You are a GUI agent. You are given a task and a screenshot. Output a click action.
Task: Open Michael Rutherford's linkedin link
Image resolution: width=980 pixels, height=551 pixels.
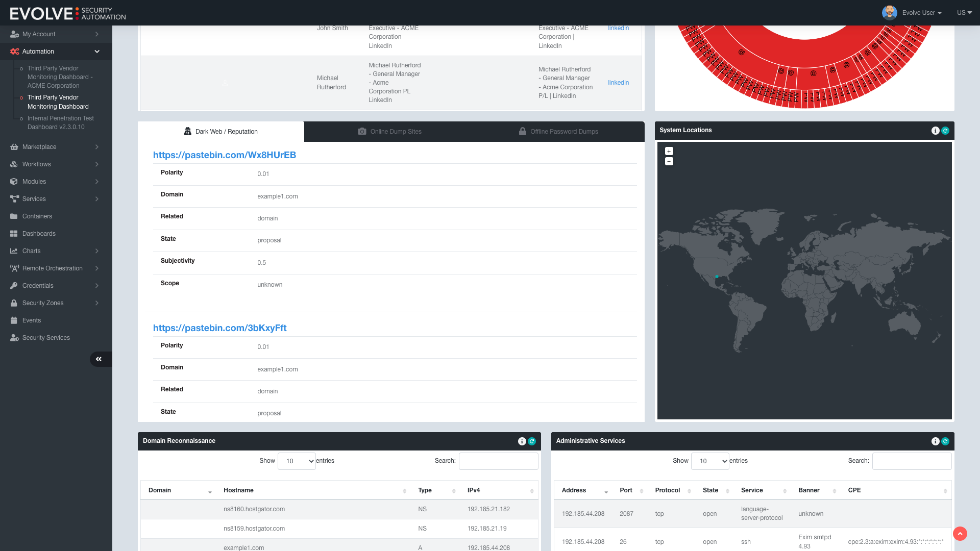tap(618, 83)
